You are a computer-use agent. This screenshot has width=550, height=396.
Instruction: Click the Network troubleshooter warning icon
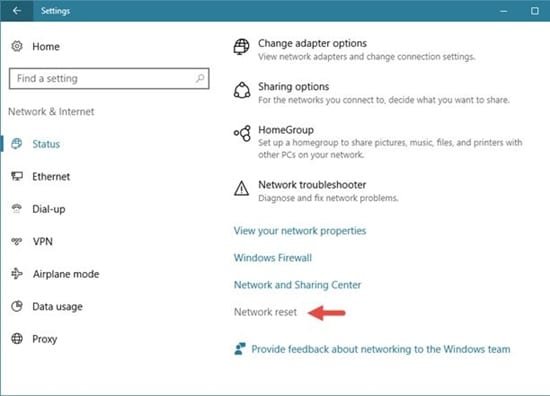click(241, 188)
